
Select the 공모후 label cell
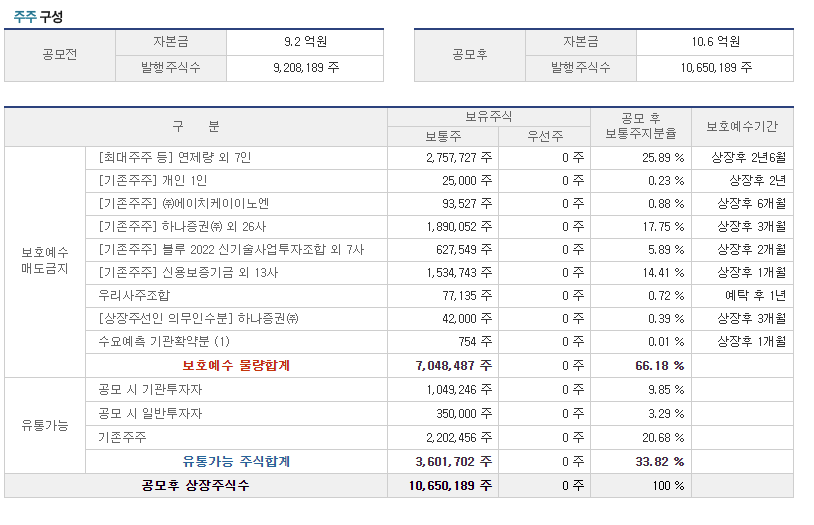[470, 55]
